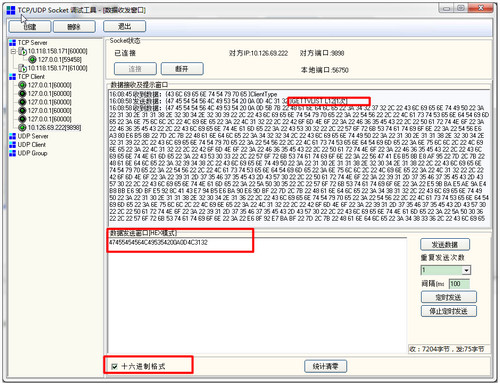This screenshot has width=500, height=384.
Task: Open the repeat send count dropdown
Action: 467,270
